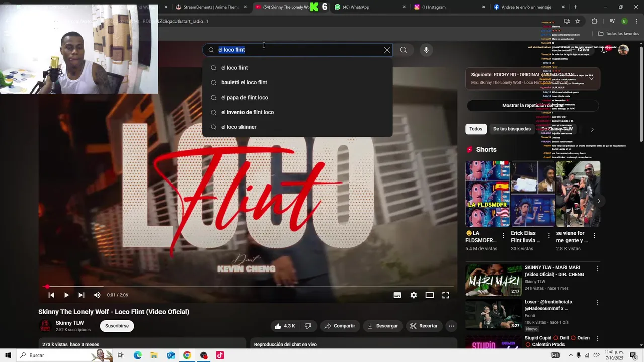644x362 pixels.
Task: Start voice search with the microphone
Action: click(x=426, y=50)
